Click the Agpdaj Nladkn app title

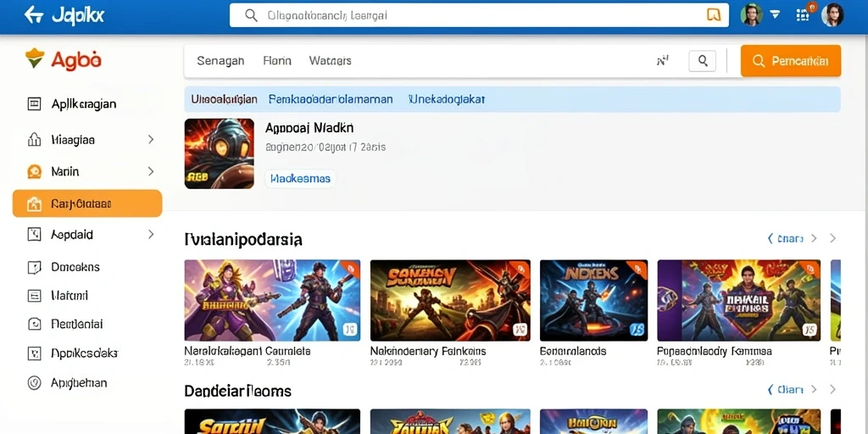click(x=309, y=128)
